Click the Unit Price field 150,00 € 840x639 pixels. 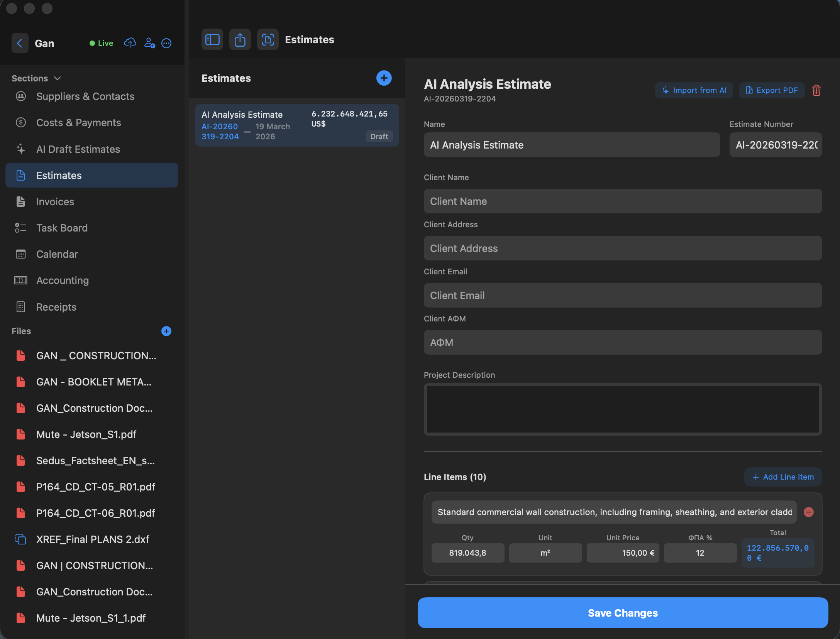(623, 553)
